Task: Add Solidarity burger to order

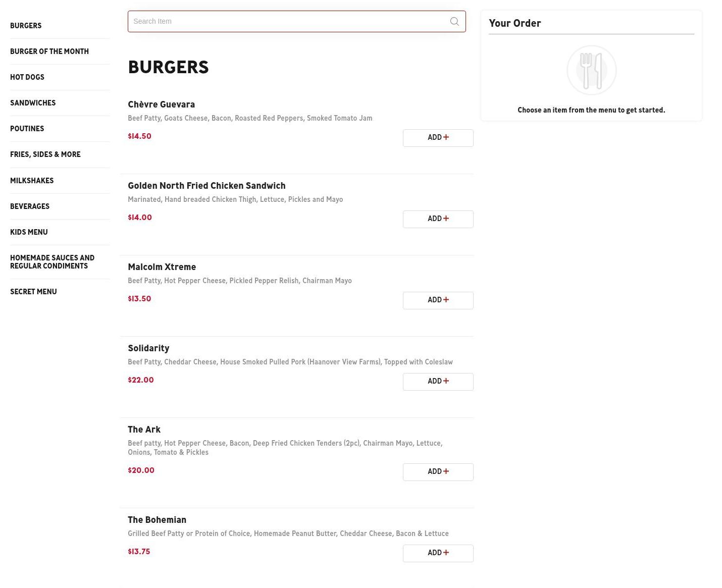Action: 438,382
